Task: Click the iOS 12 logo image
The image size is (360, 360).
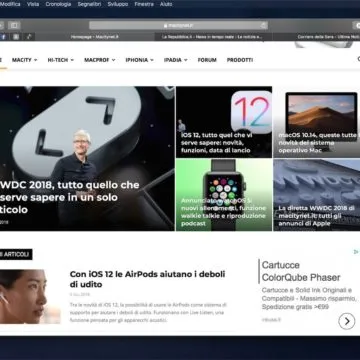Action: [x=251, y=112]
